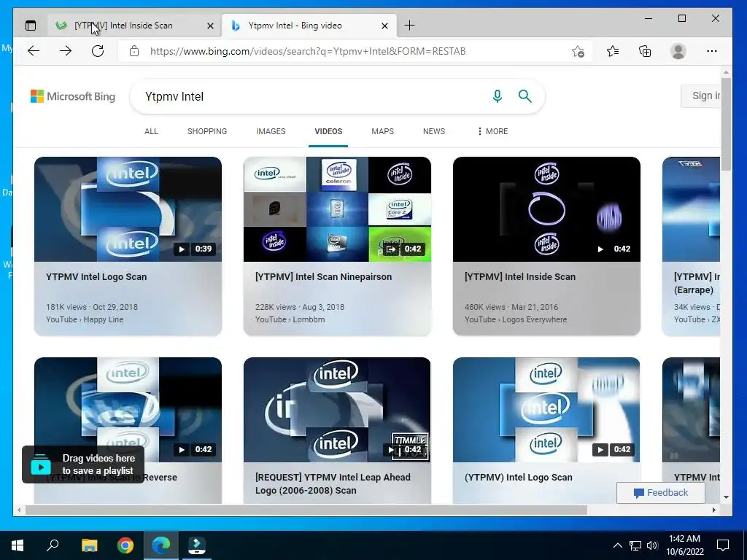Click the YouTube › Happy Line source

pos(85,319)
